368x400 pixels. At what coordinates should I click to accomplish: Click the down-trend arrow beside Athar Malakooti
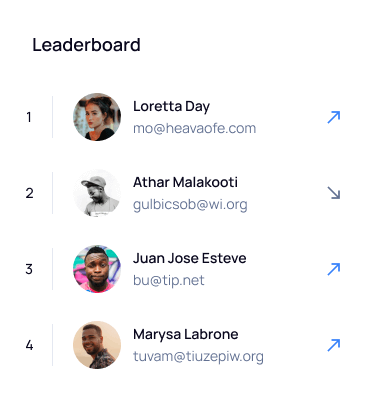point(334,193)
